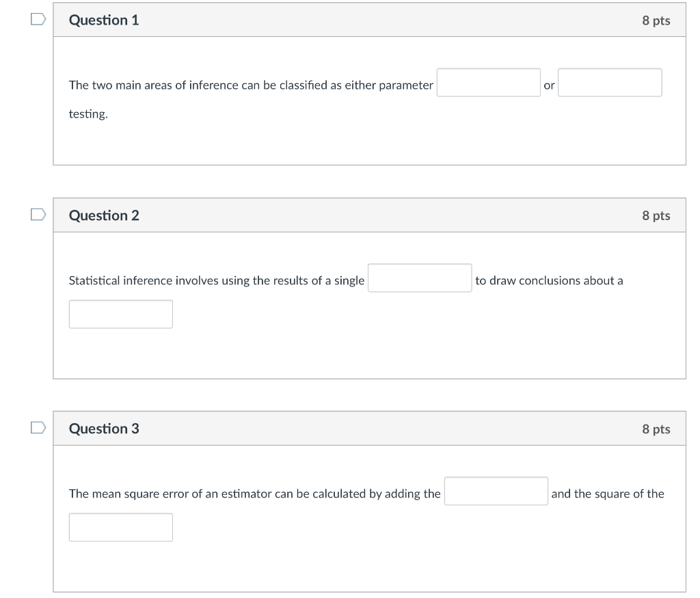Select the Question 2 header

(369, 215)
